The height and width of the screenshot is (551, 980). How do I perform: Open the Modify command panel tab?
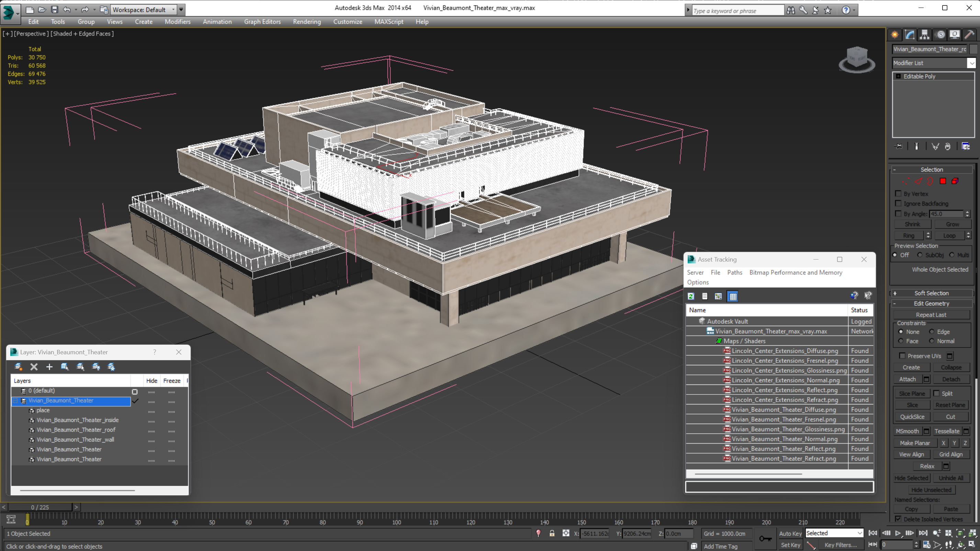[910, 35]
